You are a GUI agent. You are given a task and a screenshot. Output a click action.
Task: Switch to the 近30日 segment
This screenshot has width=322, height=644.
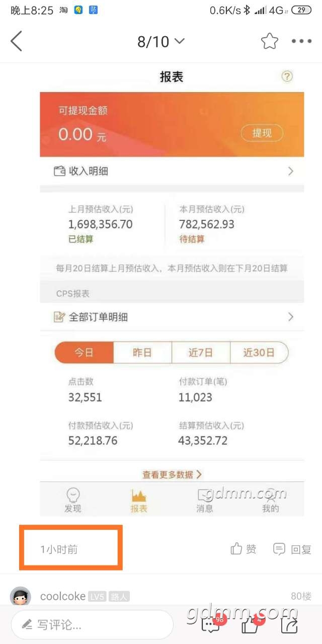(259, 353)
